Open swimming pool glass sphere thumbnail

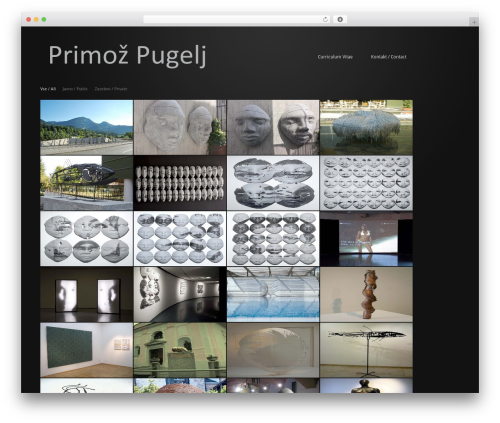pos(273,294)
